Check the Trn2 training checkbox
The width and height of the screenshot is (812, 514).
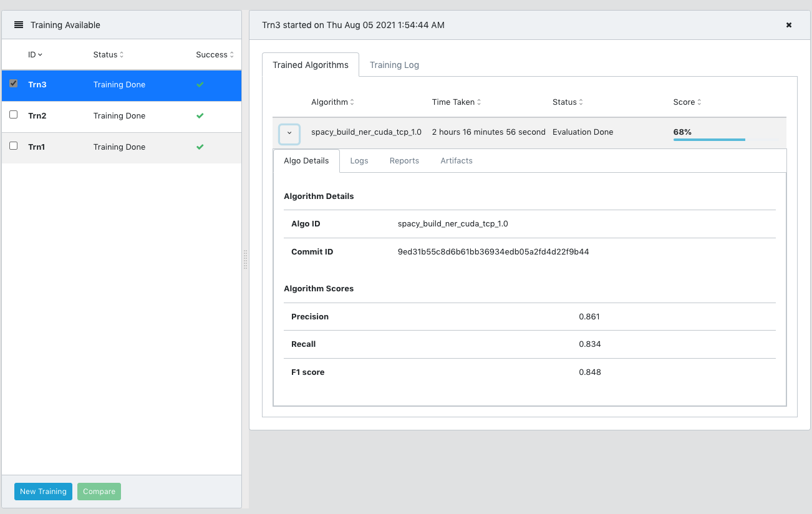14,115
